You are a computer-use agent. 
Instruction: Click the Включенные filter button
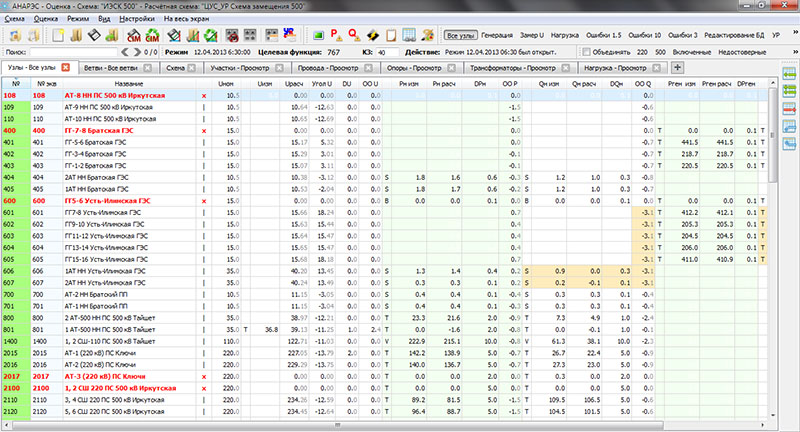tap(692, 52)
